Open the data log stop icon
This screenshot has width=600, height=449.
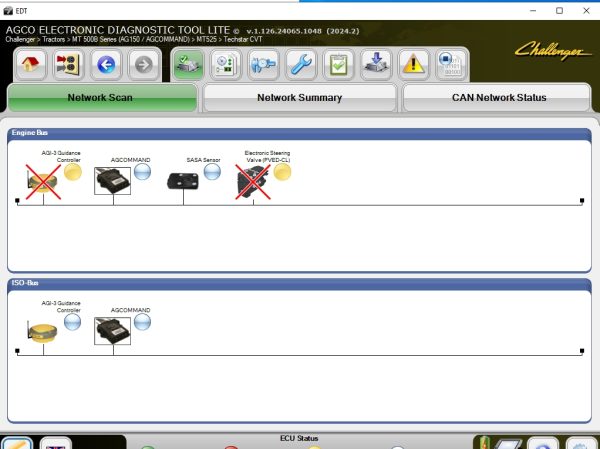[x=452, y=65]
